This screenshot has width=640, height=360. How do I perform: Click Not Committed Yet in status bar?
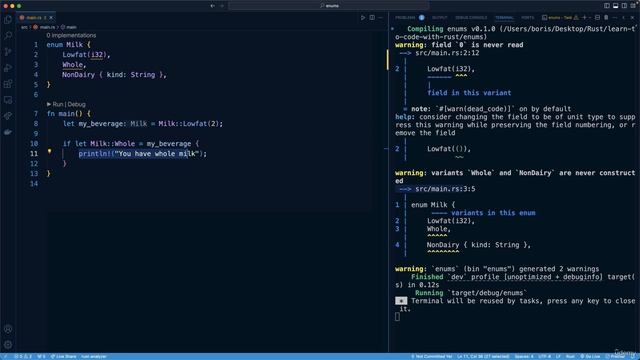(431, 356)
